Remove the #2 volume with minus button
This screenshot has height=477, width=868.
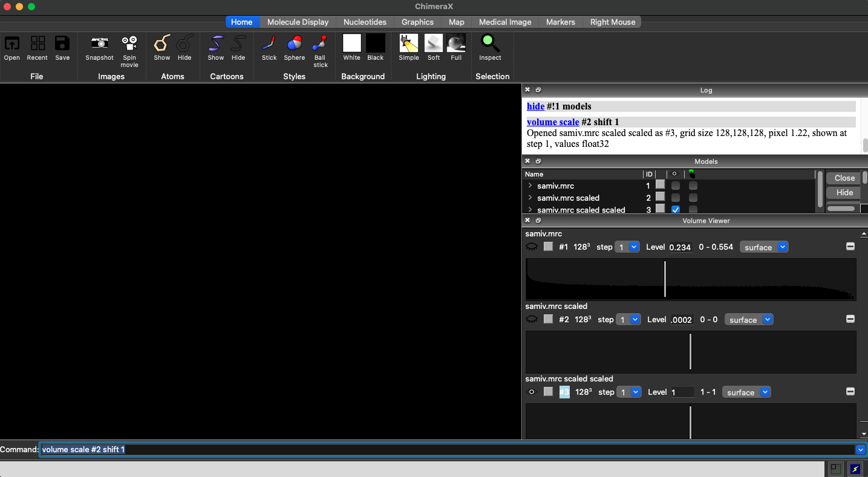850,319
